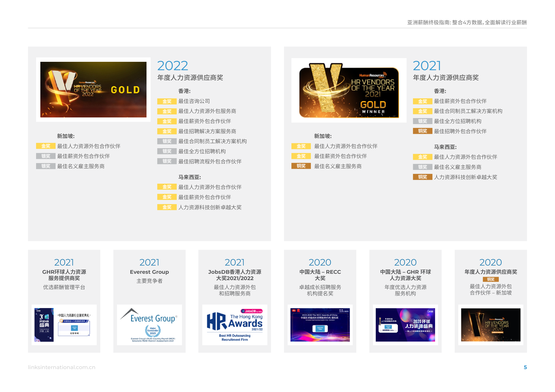Click 最佳人力资源外包合作伙伴 – 新加坡 text
This screenshot has height=392, width=555.
point(491,290)
